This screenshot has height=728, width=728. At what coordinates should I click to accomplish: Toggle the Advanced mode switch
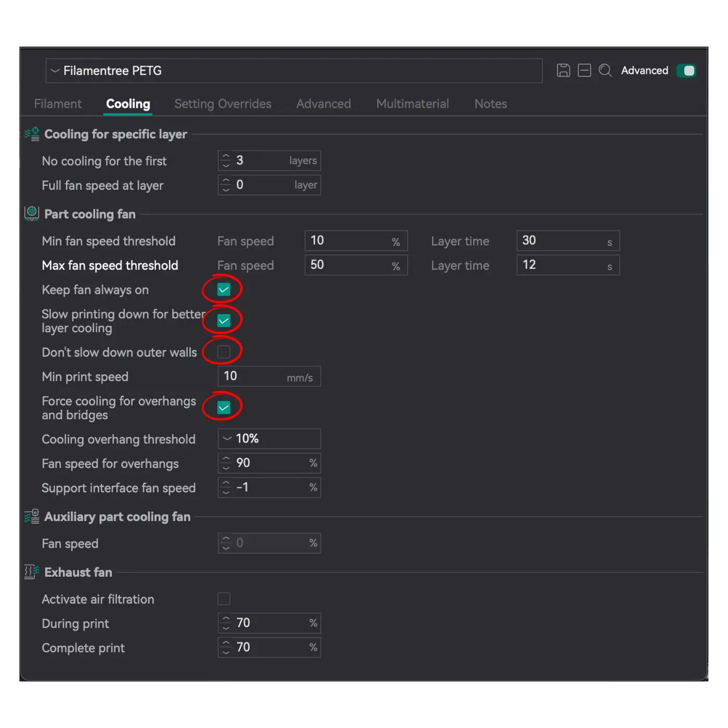coord(686,71)
